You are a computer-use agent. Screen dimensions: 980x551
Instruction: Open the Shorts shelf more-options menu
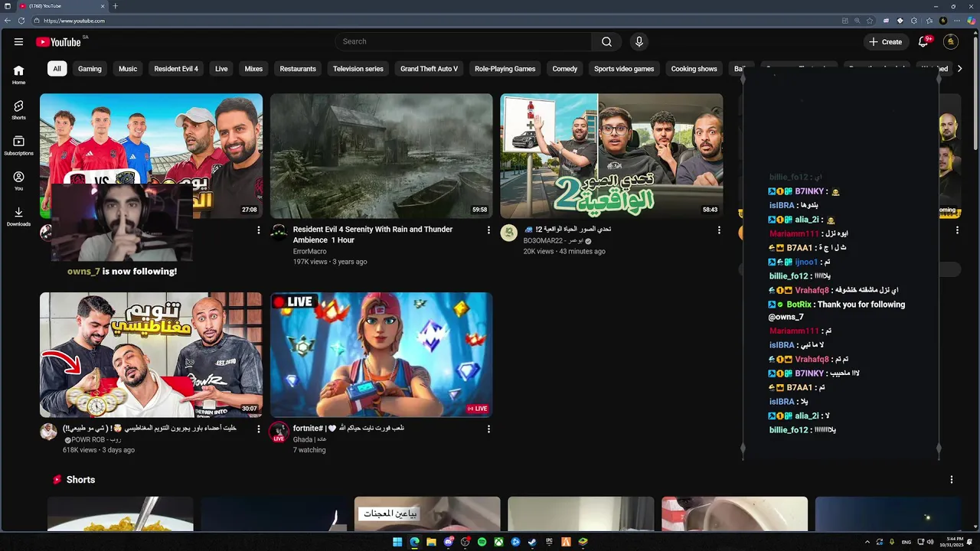[x=952, y=480]
